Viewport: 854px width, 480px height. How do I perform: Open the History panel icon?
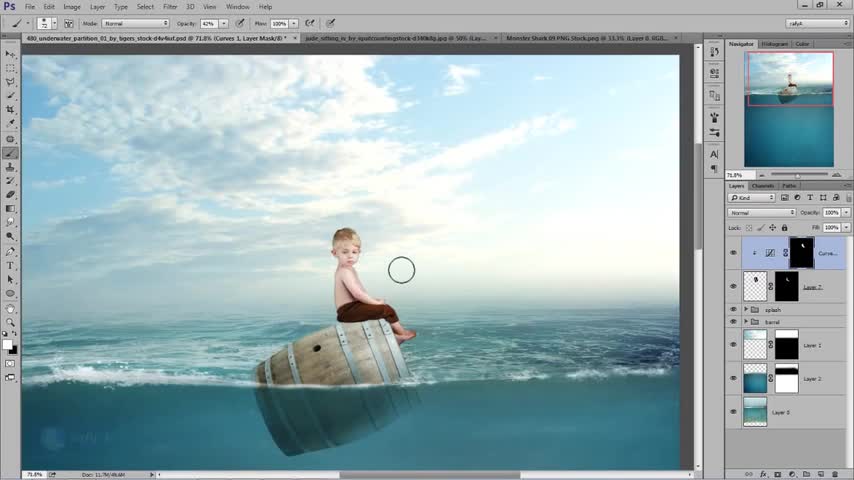pyautogui.click(x=714, y=52)
